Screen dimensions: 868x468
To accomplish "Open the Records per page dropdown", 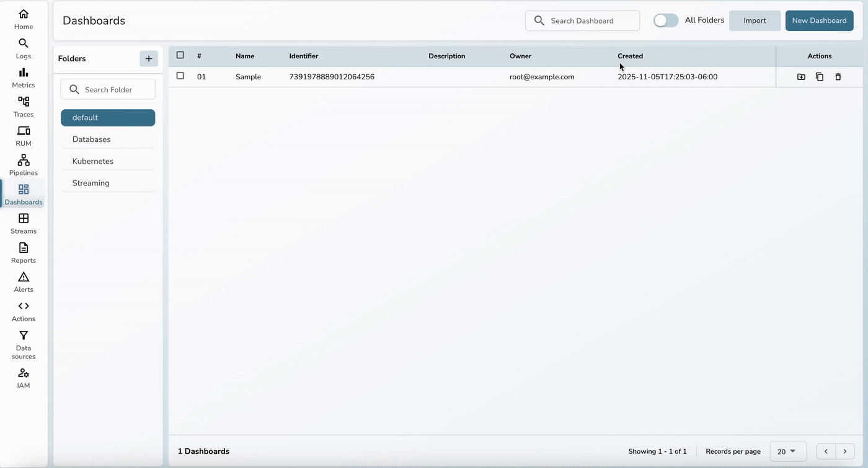I will click(x=787, y=451).
